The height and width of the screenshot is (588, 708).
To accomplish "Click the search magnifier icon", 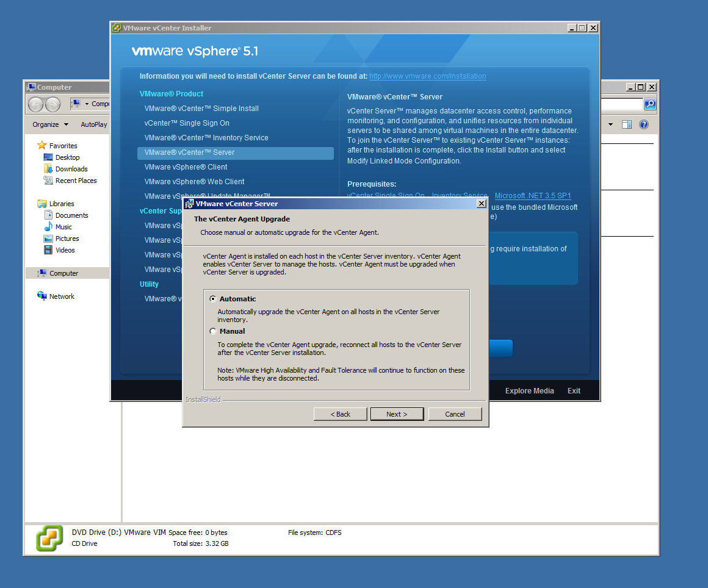I will point(650,104).
